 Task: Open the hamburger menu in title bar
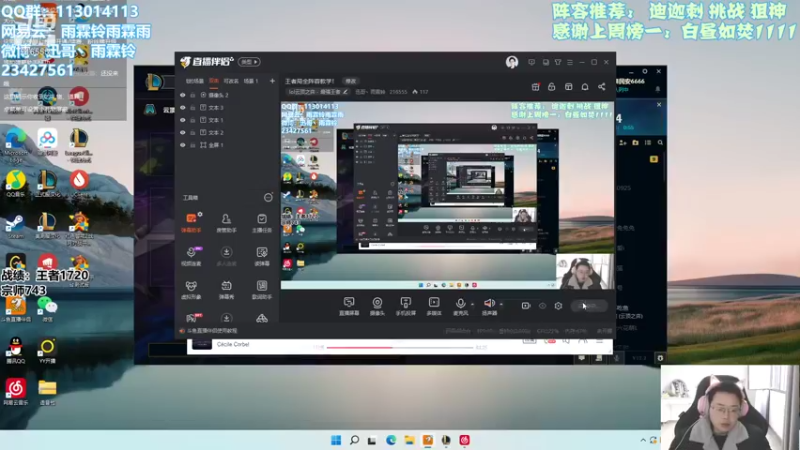570,62
